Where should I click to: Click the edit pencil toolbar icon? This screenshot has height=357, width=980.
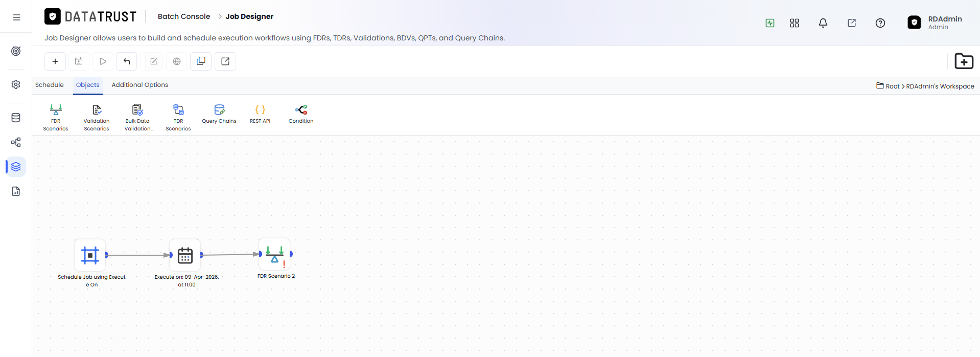(x=154, y=61)
